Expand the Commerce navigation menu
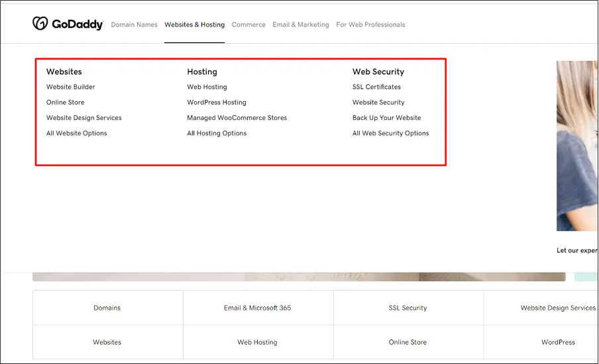The height and width of the screenshot is (364, 599). pyautogui.click(x=248, y=24)
